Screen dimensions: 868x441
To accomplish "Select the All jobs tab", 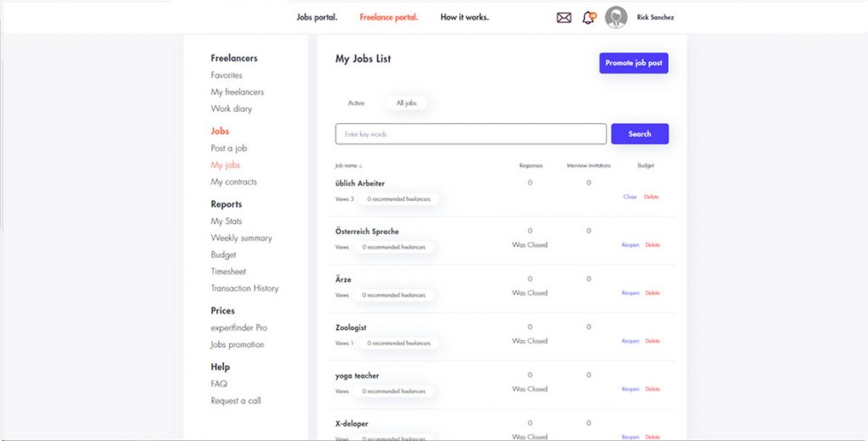I will [x=407, y=103].
